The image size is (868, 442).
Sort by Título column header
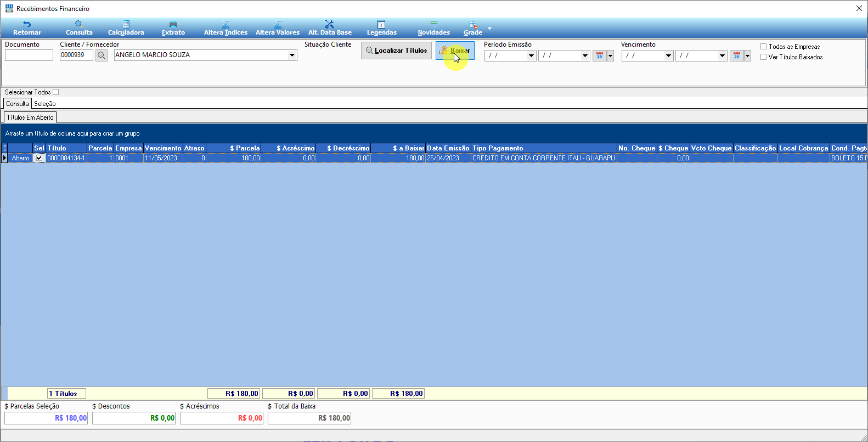(66, 148)
